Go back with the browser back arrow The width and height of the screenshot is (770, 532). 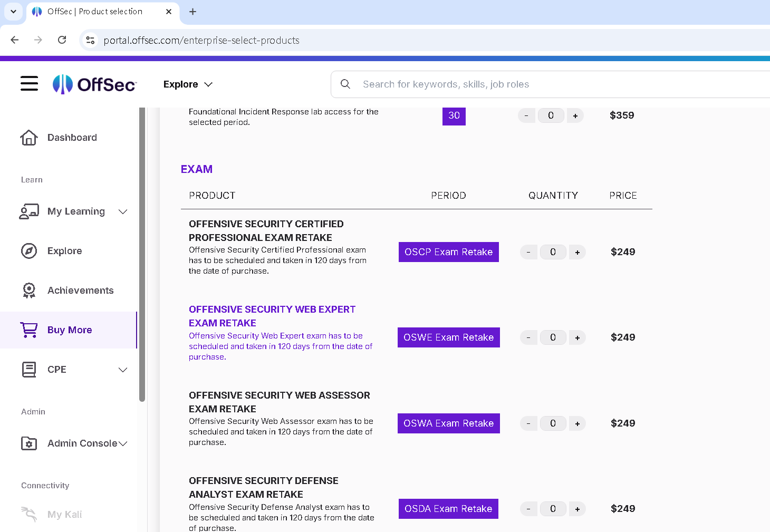pyautogui.click(x=15, y=40)
